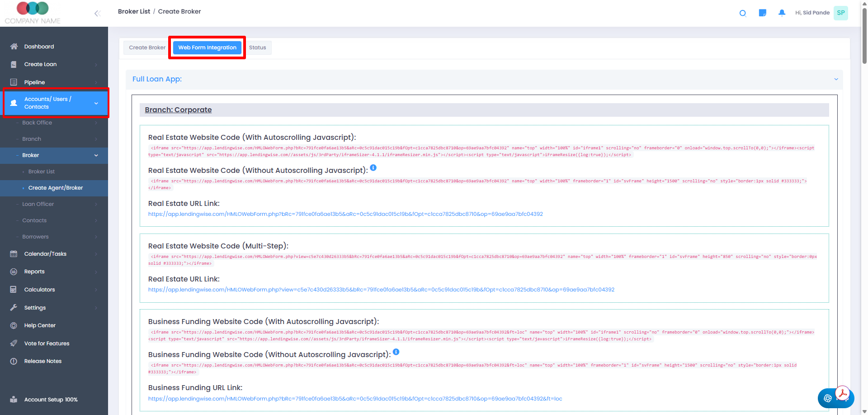Click info icon beside Real Estate Without Autoscrolling
868x415 pixels.
(x=373, y=168)
